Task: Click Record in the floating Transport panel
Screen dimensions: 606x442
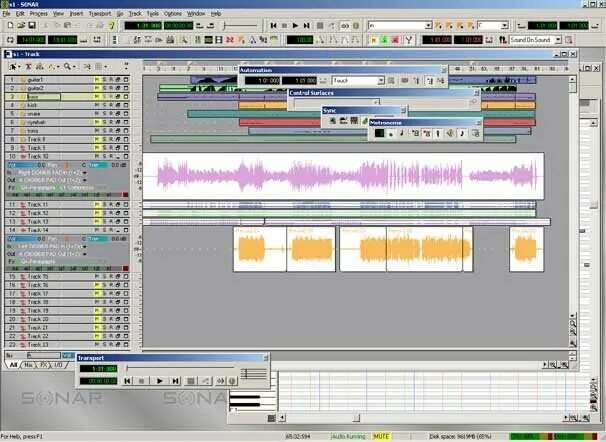Action: (190, 381)
